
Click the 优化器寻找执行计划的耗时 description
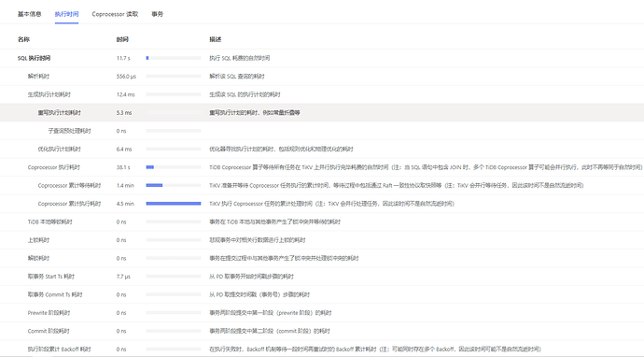point(281,149)
